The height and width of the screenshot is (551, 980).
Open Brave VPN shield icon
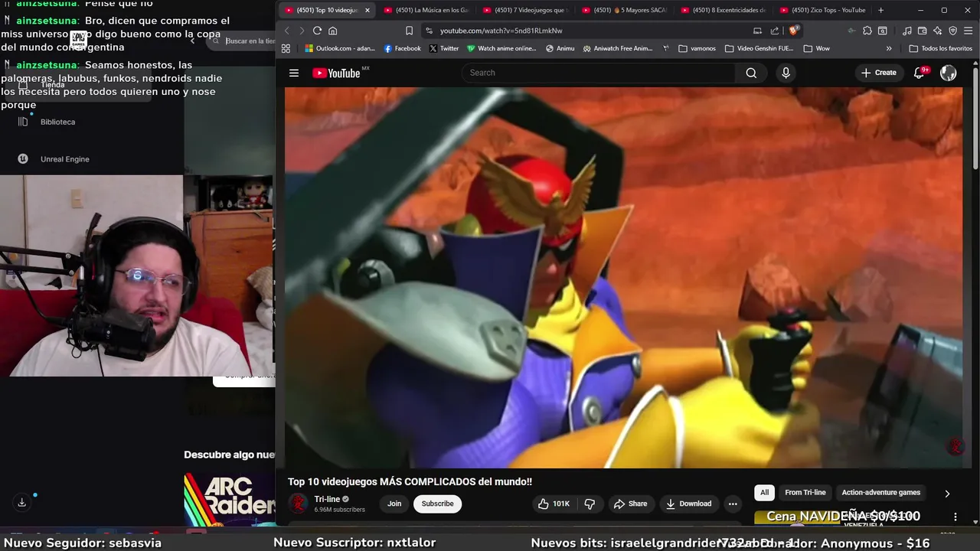(x=953, y=31)
